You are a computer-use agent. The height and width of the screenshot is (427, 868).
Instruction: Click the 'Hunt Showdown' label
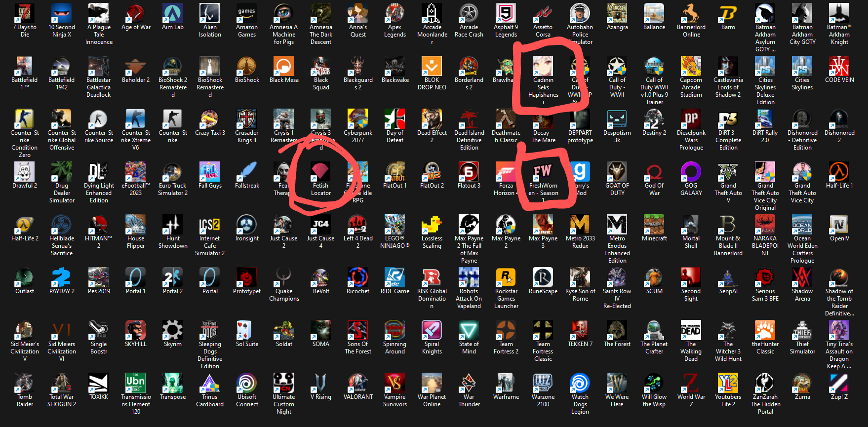(173, 242)
